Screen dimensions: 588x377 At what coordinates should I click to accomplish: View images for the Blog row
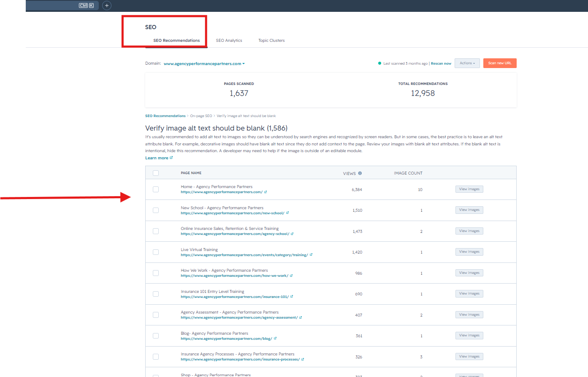[x=469, y=335]
